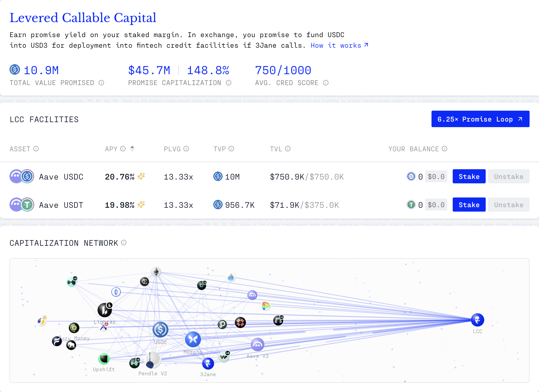
Task: Select the Ethereum diamond node at top
Action: (x=156, y=272)
